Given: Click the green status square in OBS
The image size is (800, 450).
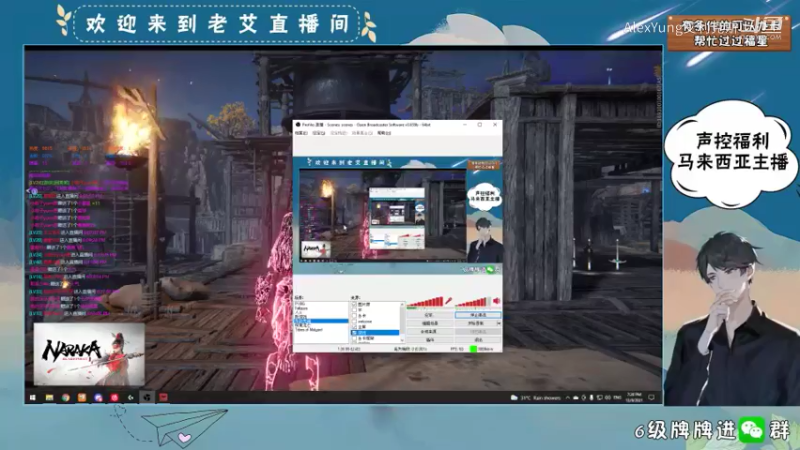Looking at the screenshot, I should (473, 349).
